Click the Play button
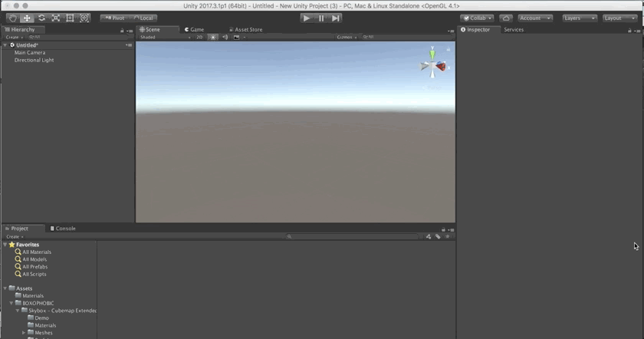The height and width of the screenshot is (339, 644). click(x=307, y=18)
